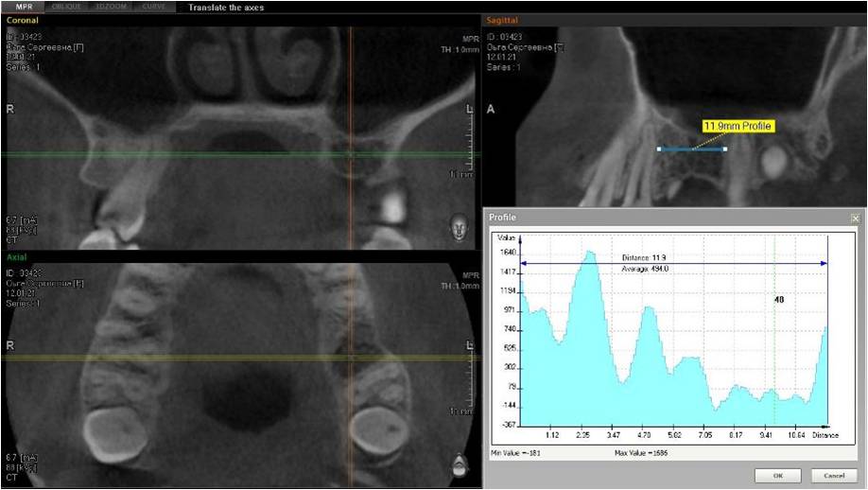Click the 3D head orientation icon in Coronal view
868x490 pixels.
tap(459, 228)
